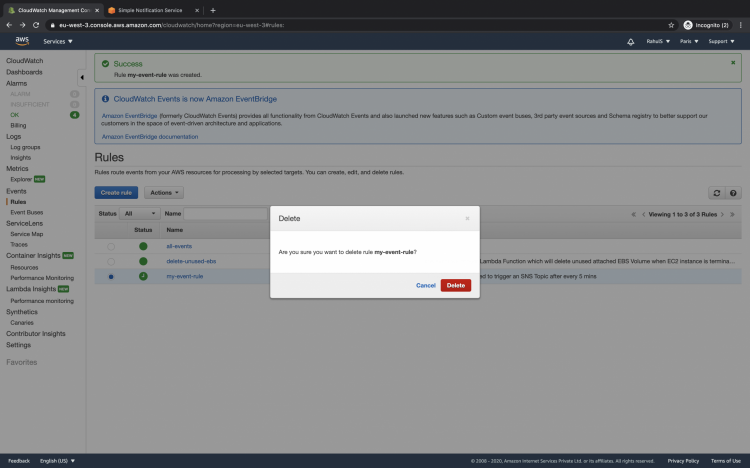Open Container Insights in the sidebar
This screenshot has width=750, height=468.
click(33, 256)
